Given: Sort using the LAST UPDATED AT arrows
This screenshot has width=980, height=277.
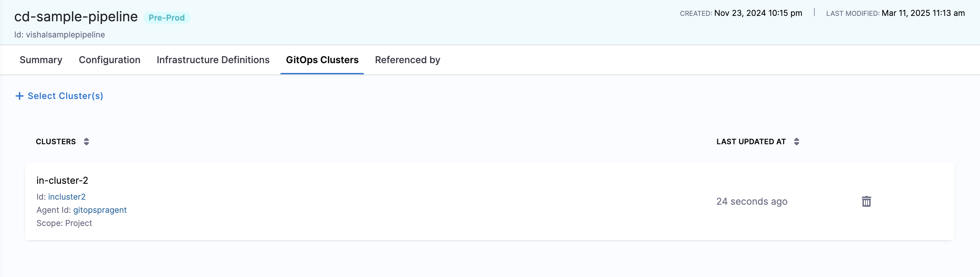Looking at the screenshot, I should 796,142.
